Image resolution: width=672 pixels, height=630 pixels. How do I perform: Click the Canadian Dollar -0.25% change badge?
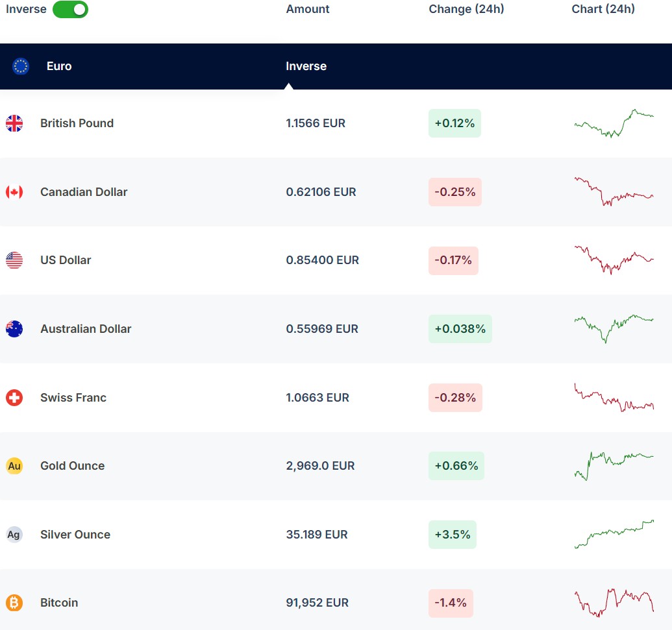(x=454, y=192)
